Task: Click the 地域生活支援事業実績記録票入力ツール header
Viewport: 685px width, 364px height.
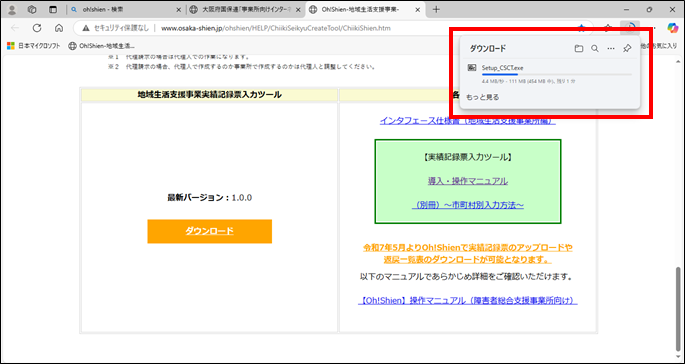Action: 209,94
